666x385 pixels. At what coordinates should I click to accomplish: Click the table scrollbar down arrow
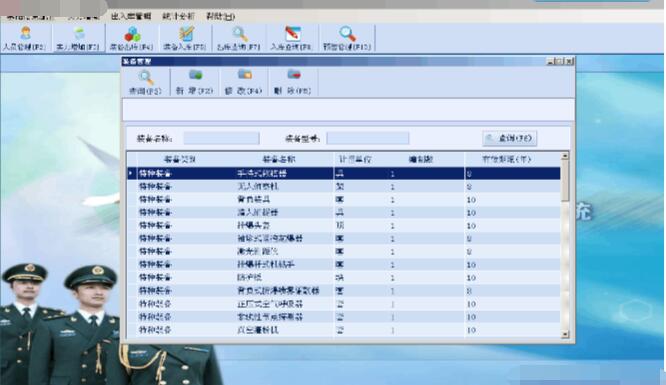[565, 334]
